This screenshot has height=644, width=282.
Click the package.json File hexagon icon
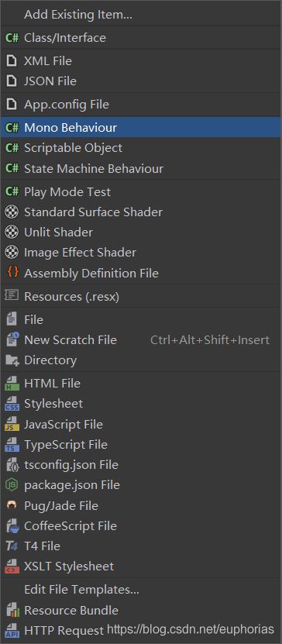pyautogui.click(x=12, y=485)
